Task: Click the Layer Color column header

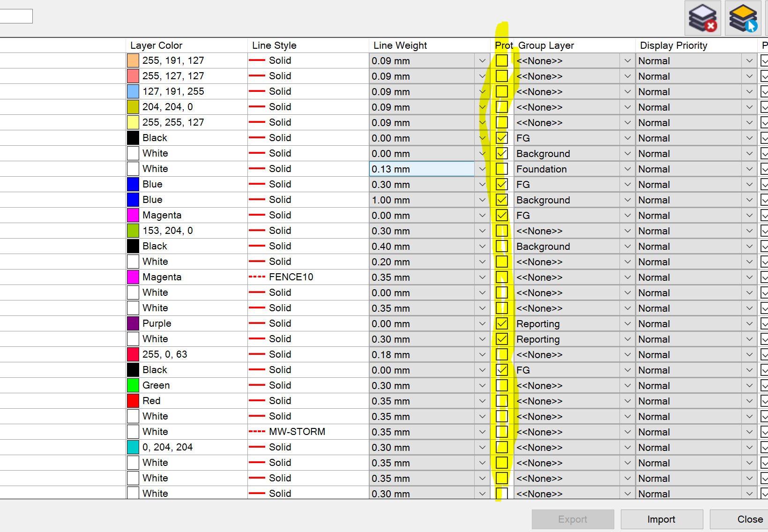Action: [157, 45]
